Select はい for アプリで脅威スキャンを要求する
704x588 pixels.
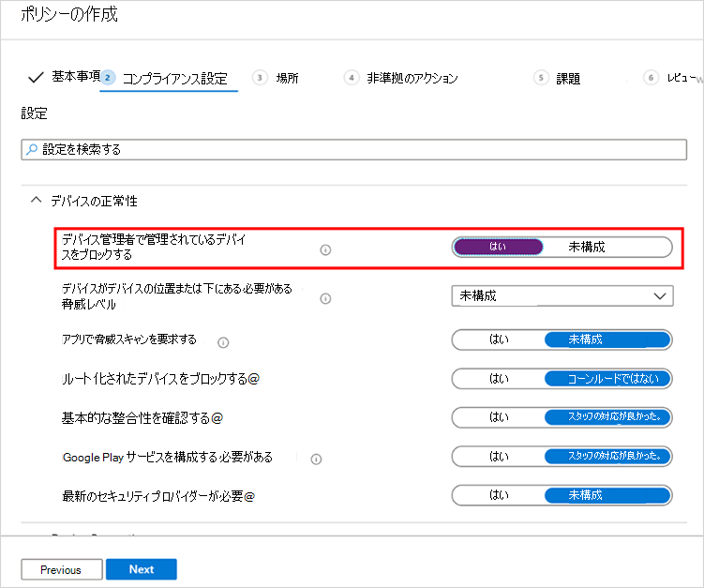click(499, 339)
